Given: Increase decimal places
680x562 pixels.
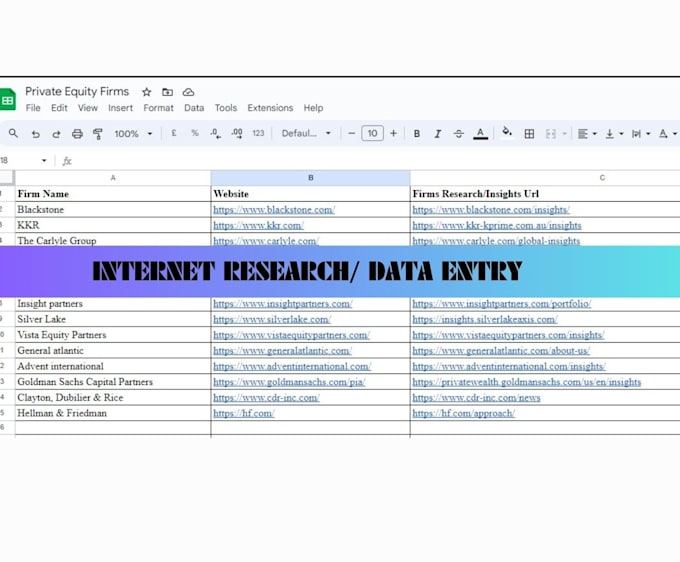Looking at the screenshot, I should coord(237,134).
